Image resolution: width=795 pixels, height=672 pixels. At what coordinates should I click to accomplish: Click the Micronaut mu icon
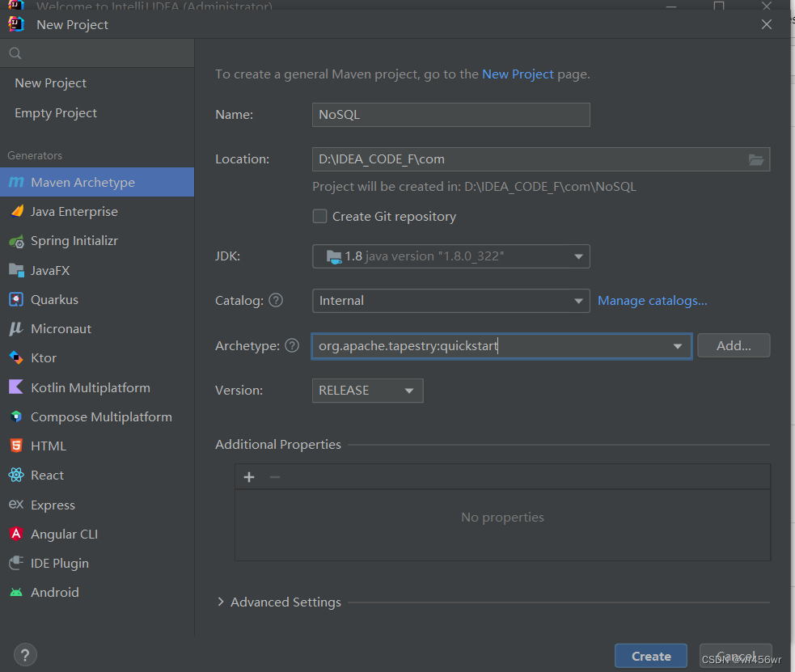click(x=16, y=329)
